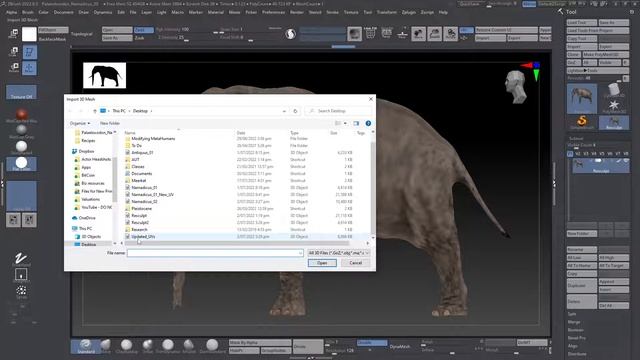Open the address bar history dropdown

click(284, 111)
